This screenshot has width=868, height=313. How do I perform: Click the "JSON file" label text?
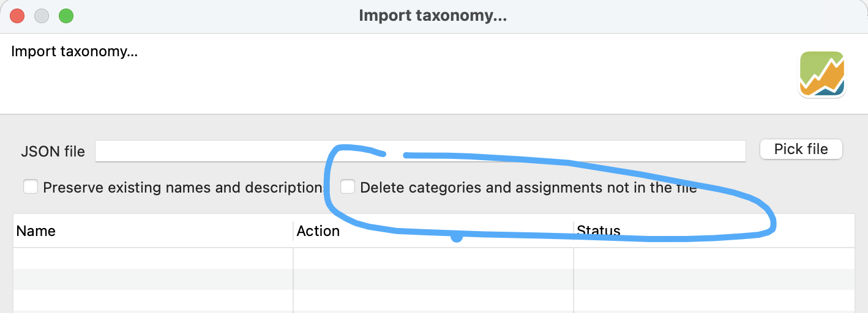(53, 152)
